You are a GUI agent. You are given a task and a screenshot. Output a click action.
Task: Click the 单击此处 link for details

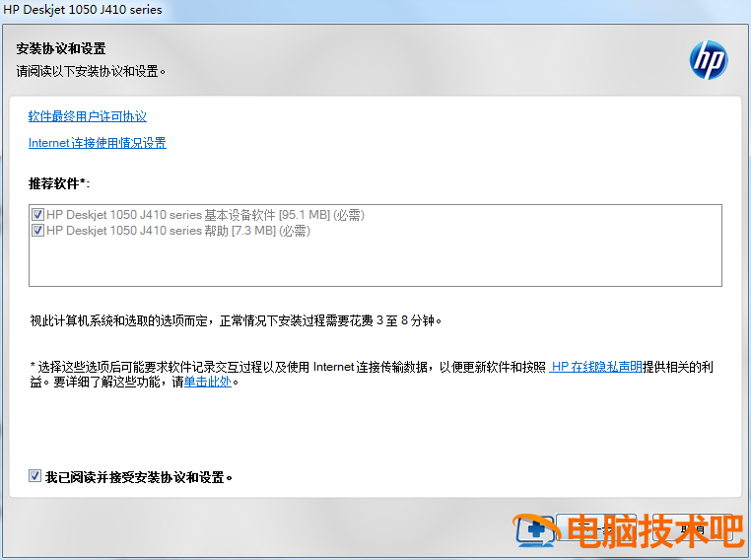pos(207,382)
